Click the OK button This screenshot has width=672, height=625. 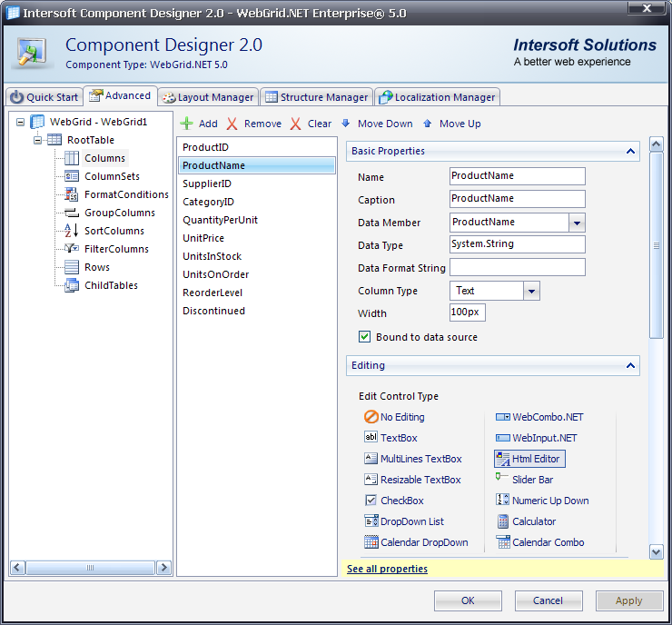click(x=468, y=600)
